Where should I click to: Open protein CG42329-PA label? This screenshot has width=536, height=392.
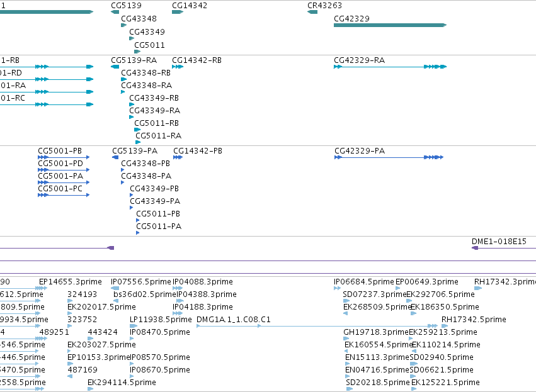[360, 151]
